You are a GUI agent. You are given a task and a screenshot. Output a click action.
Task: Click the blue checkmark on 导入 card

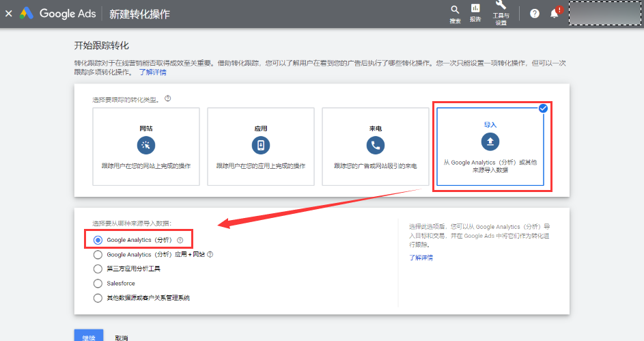click(x=543, y=109)
